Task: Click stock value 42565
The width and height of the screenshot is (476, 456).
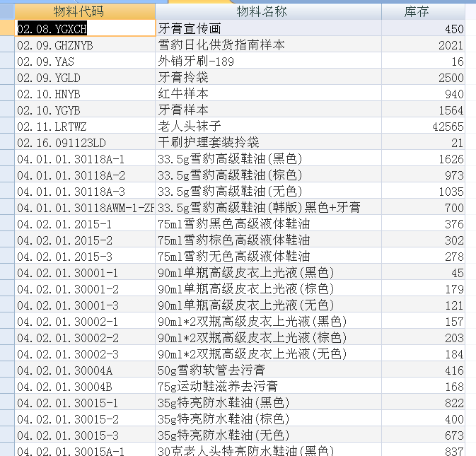Action: (x=423, y=127)
